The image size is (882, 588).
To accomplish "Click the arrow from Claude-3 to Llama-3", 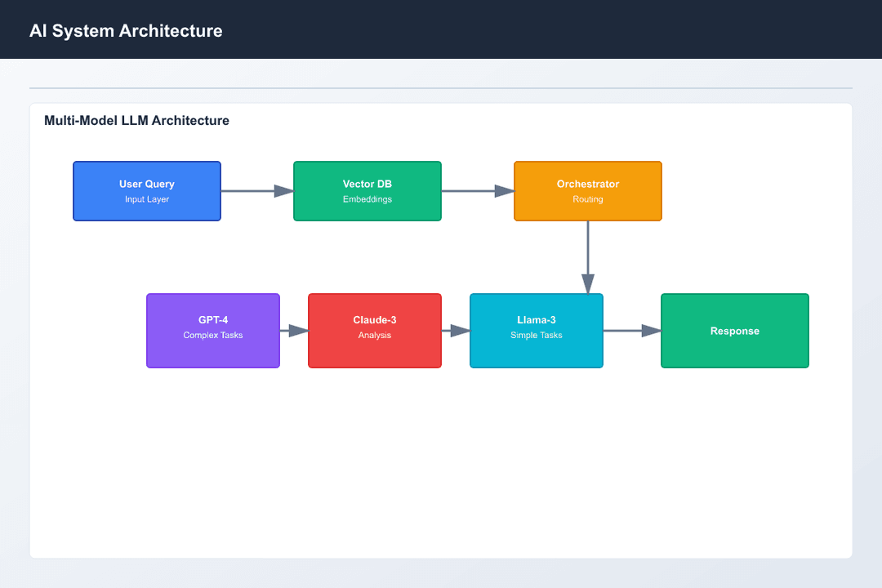I will tap(456, 330).
